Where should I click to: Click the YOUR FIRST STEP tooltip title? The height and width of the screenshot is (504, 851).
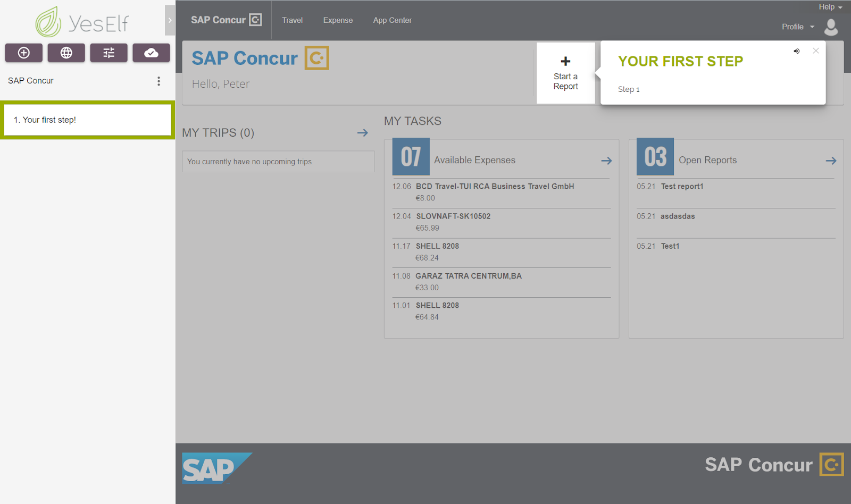tap(680, 61)
